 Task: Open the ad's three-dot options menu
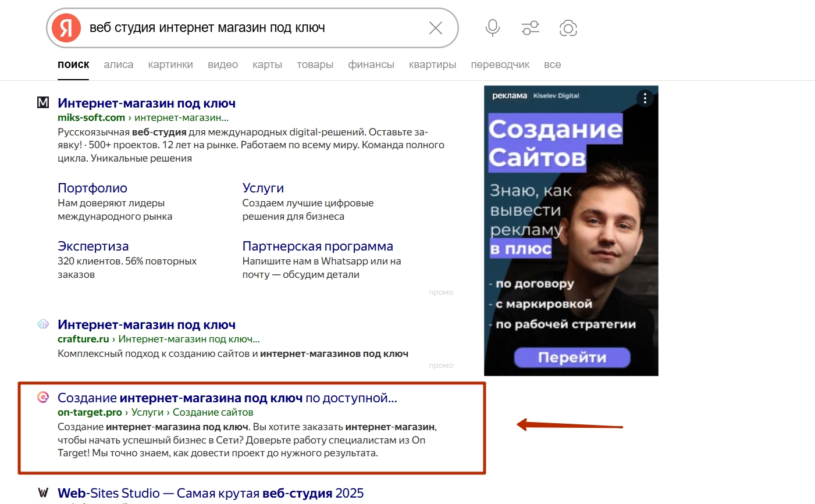pyautogui.click(x=645, y=98)
